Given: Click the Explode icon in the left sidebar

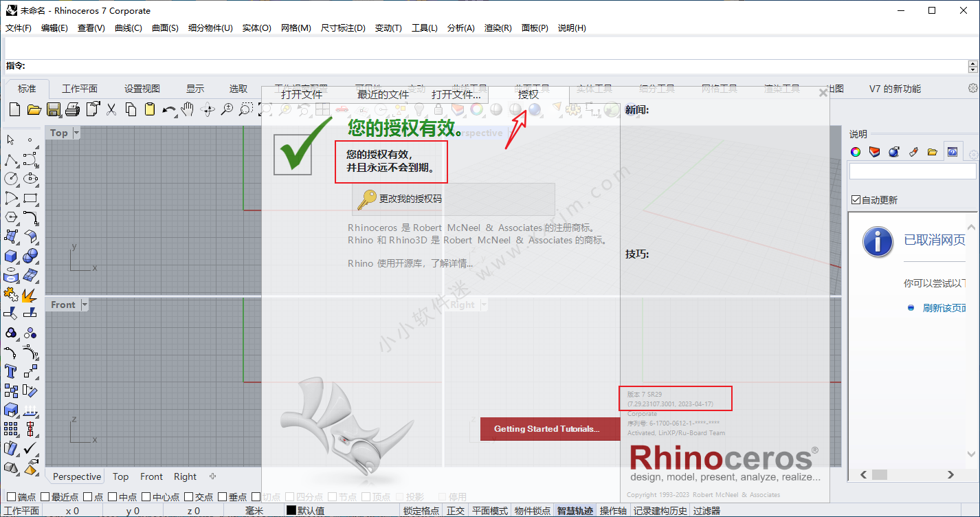Looking at the screenshot, I should click(30, 294).
